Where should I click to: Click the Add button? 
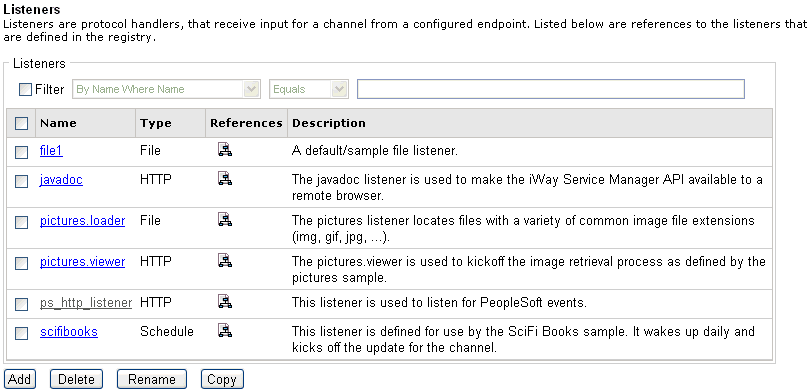pyautogui.click(x=20, y=379)
